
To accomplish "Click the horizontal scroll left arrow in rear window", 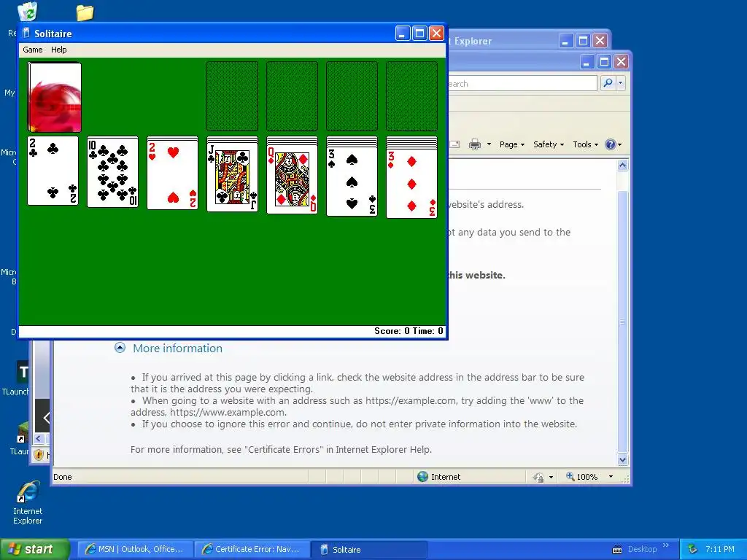I will [x=39, y=438].
